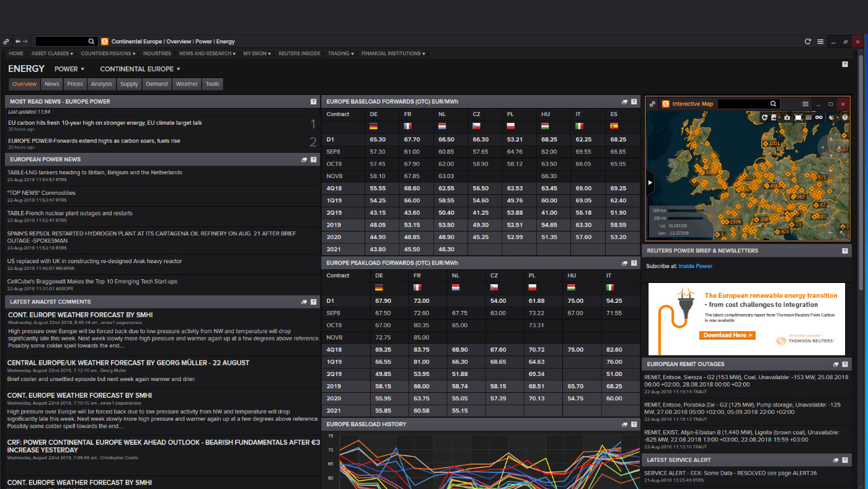Pop out Europe Baseload Forwards table
868x489 pixels.
pos(625,101)
